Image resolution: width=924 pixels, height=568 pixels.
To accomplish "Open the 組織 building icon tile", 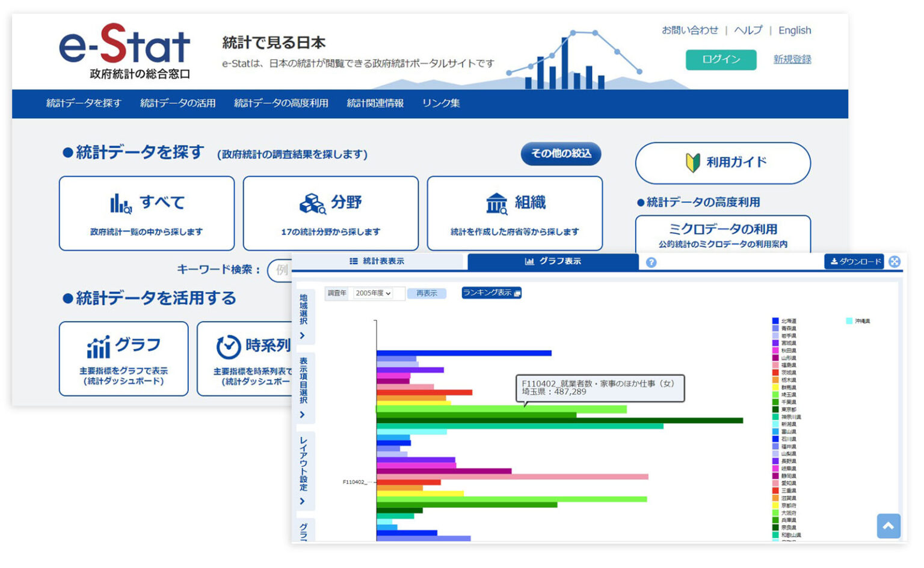I will tap(514, 213).
